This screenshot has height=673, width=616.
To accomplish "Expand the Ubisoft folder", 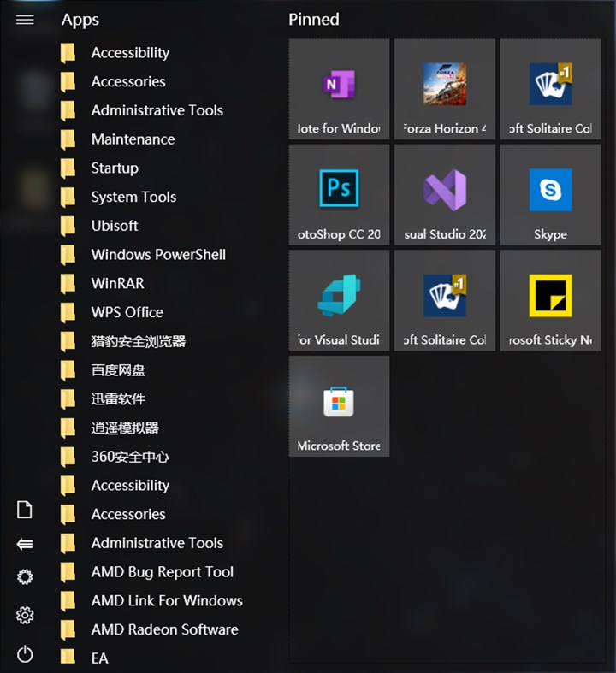I will tap(99, 226).
